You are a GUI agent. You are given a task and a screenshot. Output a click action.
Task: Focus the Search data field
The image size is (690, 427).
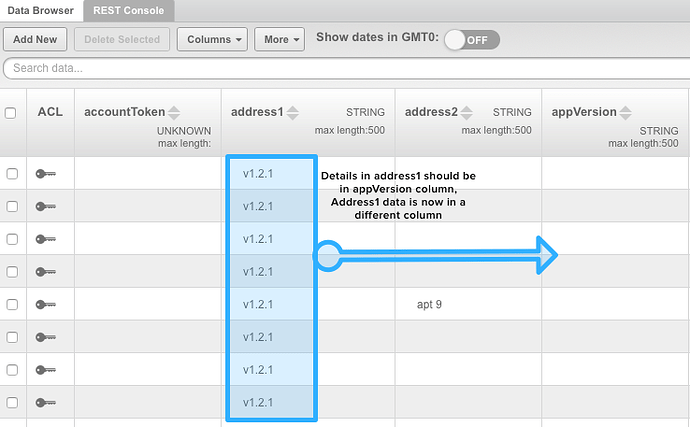(346, 68)
